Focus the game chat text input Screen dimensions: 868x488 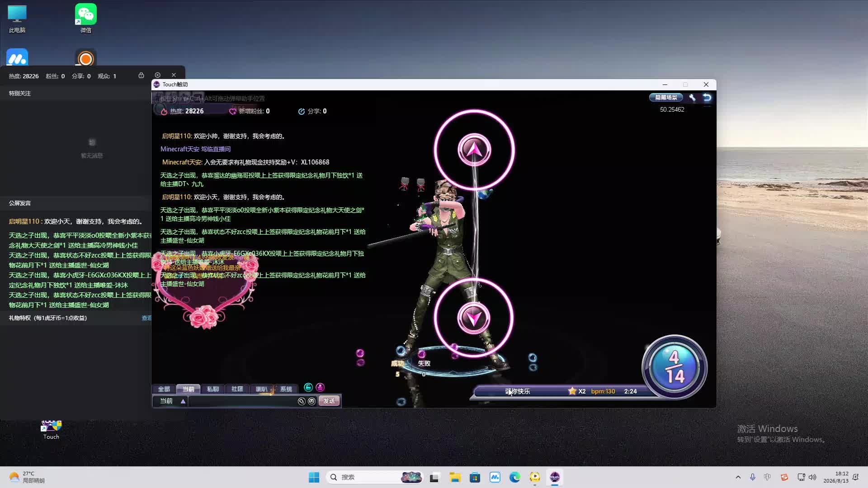tap(243, 401)
